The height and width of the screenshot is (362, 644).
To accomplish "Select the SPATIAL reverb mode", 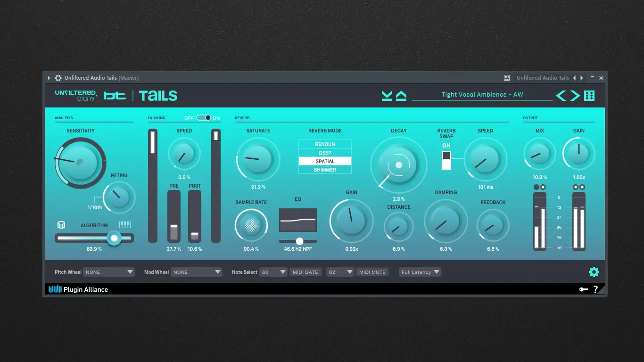I will point(325,161).
